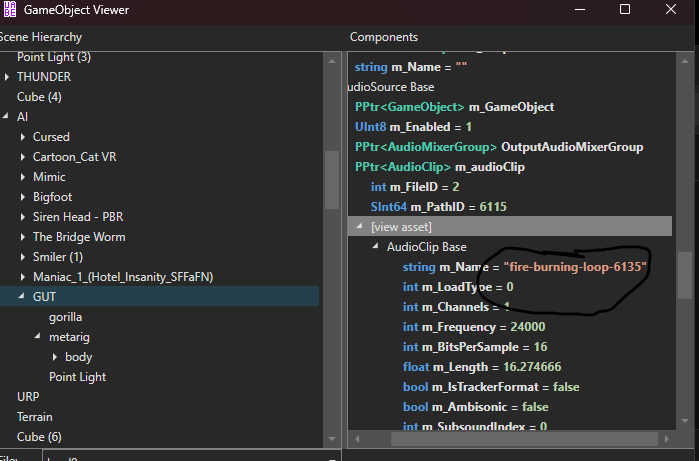Image resolution: width=699 pixels, height=461 pixels.
Task: Expand the body node under metarig
Action: pos(54,357)
